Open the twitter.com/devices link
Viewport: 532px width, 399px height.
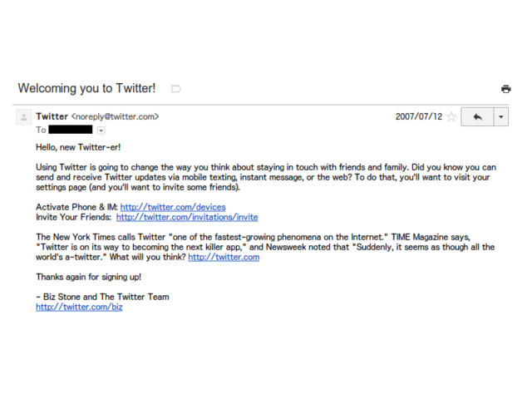[x=173, y=207]
